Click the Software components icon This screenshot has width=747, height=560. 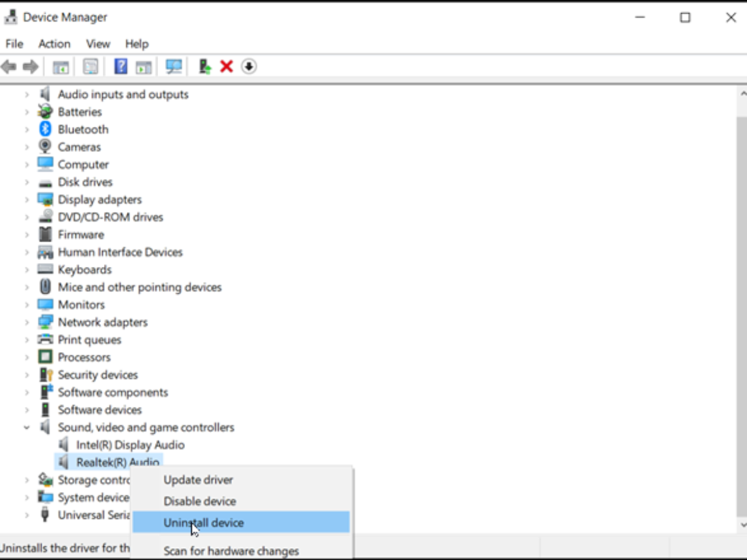coord(45,392)
